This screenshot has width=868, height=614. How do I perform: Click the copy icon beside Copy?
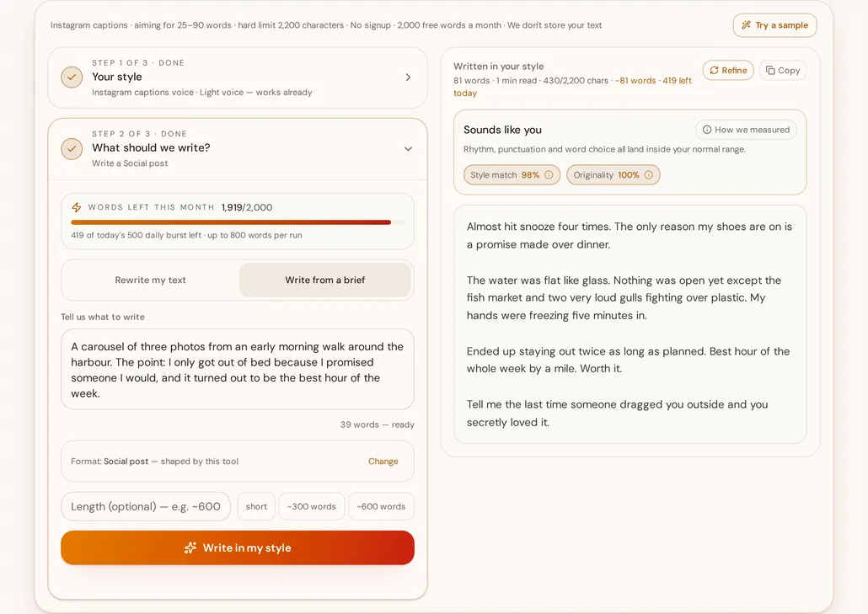click(770, 70)
